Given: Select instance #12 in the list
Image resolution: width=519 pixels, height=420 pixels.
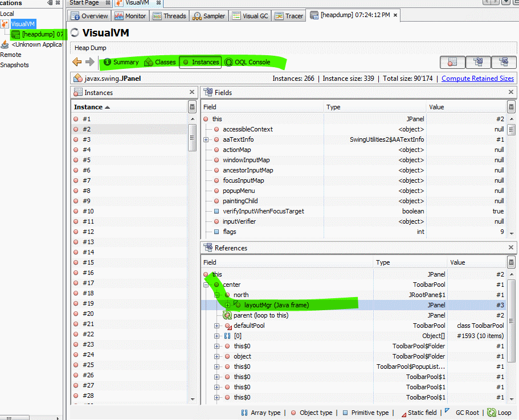Looking at the screenshot, I should pos(129,232).
